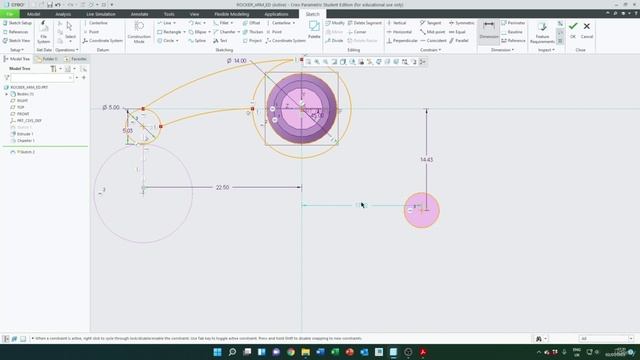Apply the Equal constraint

tap(458, 32)
